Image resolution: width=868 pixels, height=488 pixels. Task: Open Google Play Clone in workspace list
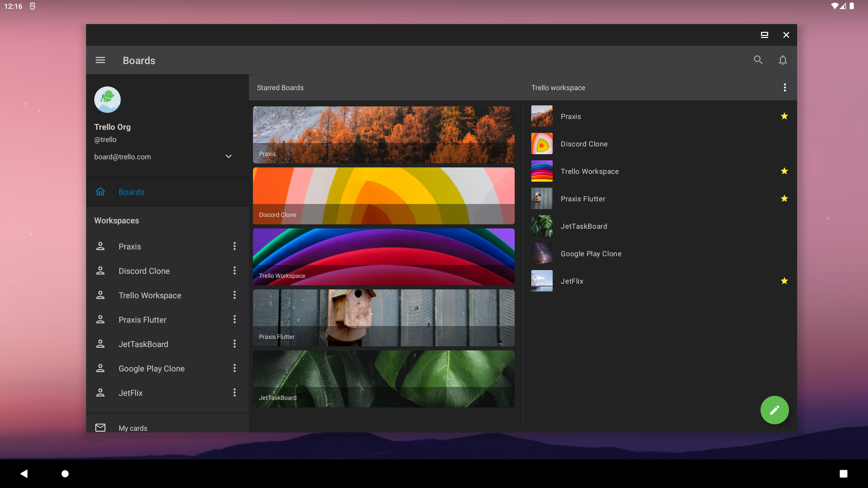tap(660, 253)
